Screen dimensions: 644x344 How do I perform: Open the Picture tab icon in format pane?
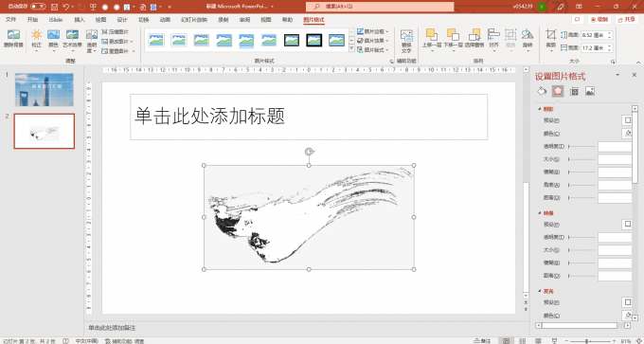(590, 91)
